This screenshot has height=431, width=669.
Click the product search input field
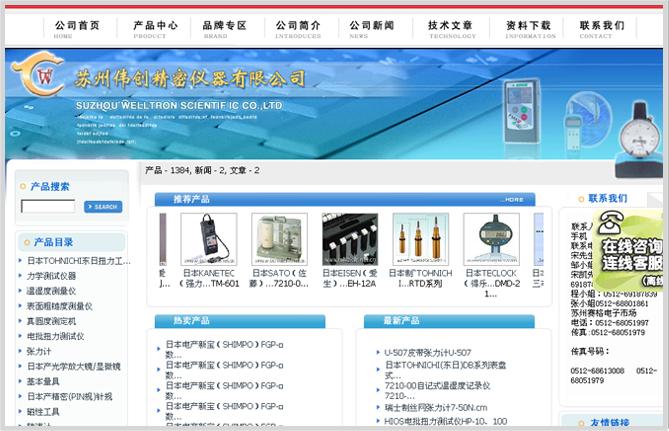click(48, 207)
